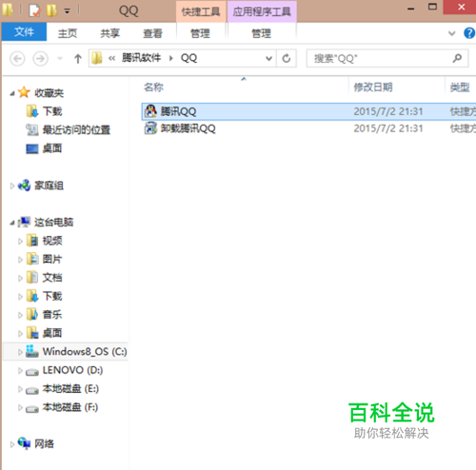476x470 pixels.
Task: Click the 卸载腾讯QQ uninstaller icon
Action: click(150, 128)
